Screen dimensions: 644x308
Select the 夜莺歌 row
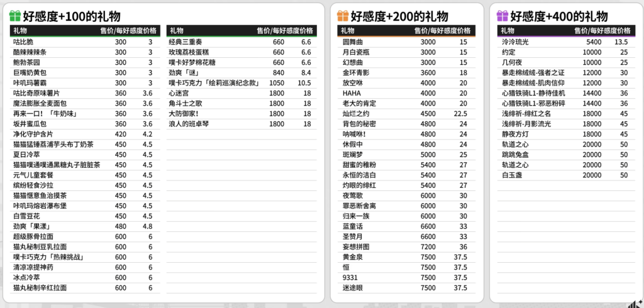click(x=406, y=196)
